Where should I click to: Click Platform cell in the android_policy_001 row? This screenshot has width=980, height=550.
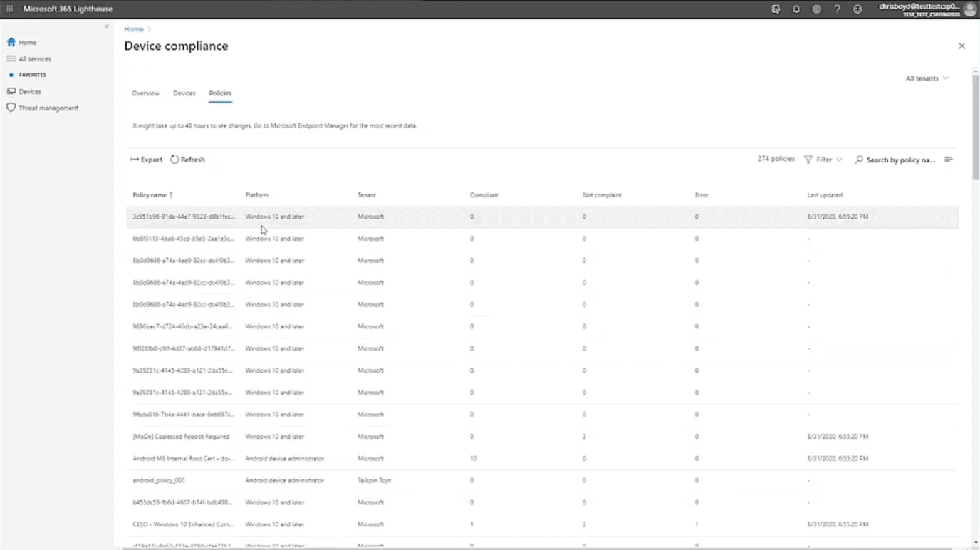285,481
